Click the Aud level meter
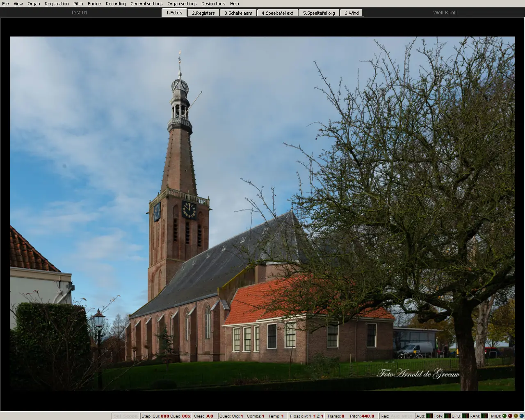The height and width of the screenshot is (420, 525). coord(429,416)
